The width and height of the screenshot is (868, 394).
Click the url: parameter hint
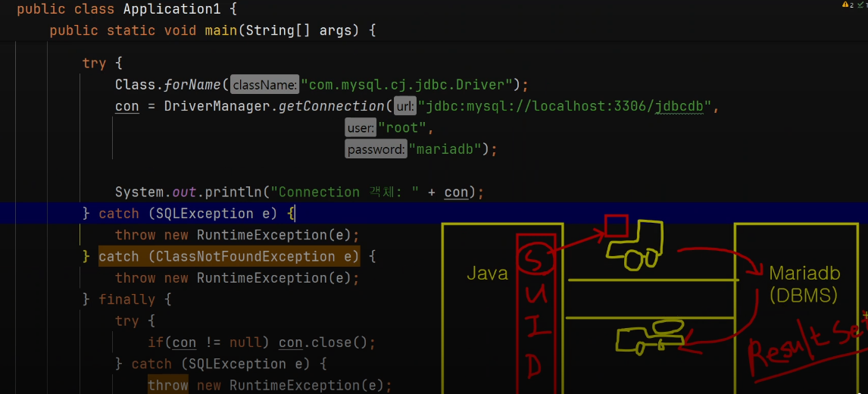(x=404, y=106)
